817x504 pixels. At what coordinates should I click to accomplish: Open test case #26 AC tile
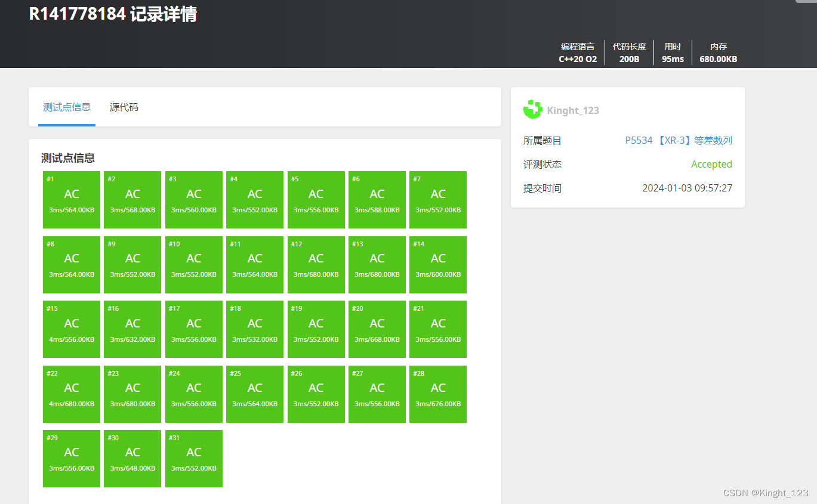pos(316,394)
